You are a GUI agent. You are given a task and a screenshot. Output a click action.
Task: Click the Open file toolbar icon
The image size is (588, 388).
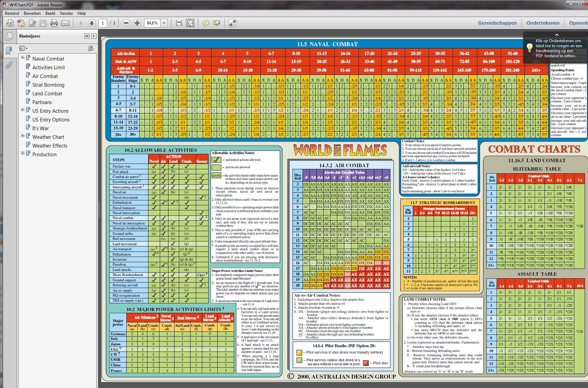(x=10, y=23)
